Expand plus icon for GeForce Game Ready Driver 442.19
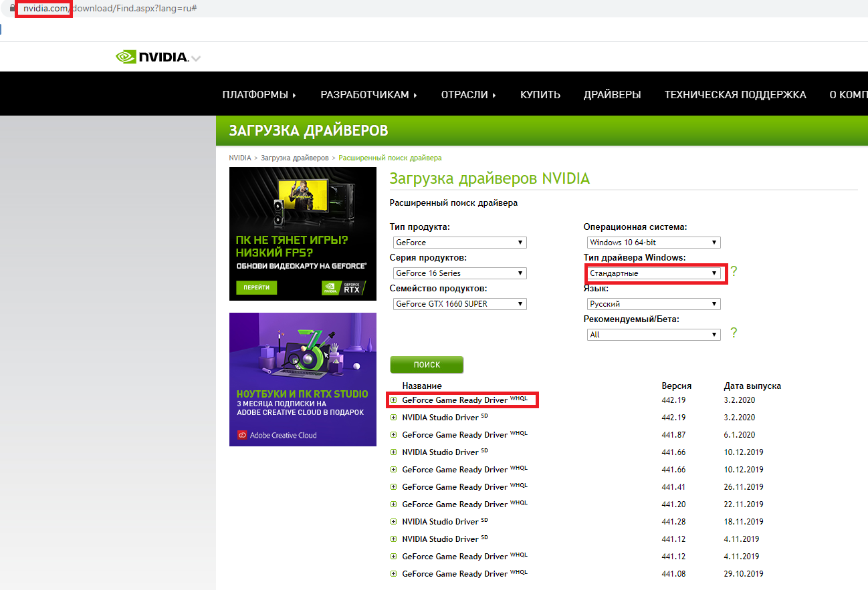 click(x=394, y=400)
